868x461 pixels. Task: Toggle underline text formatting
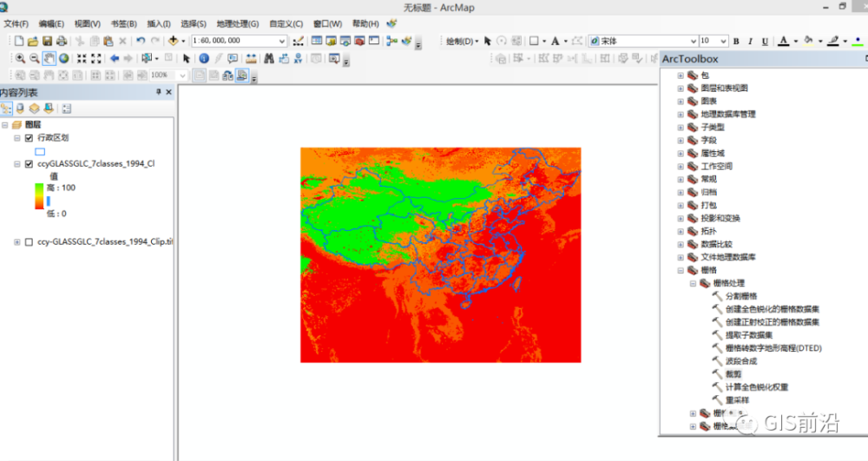click(765, 41)
